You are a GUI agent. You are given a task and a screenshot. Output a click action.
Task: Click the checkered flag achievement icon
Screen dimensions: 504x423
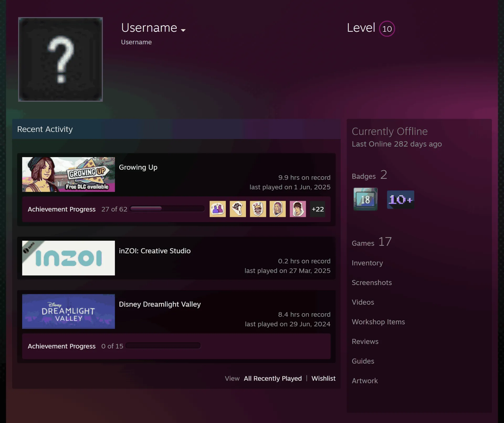coord(238,209)
